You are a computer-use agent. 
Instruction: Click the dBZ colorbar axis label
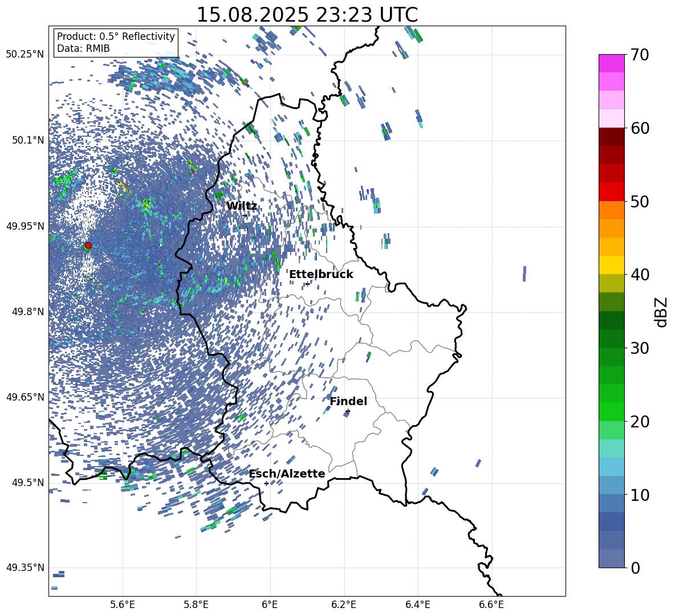click(661, 312)
